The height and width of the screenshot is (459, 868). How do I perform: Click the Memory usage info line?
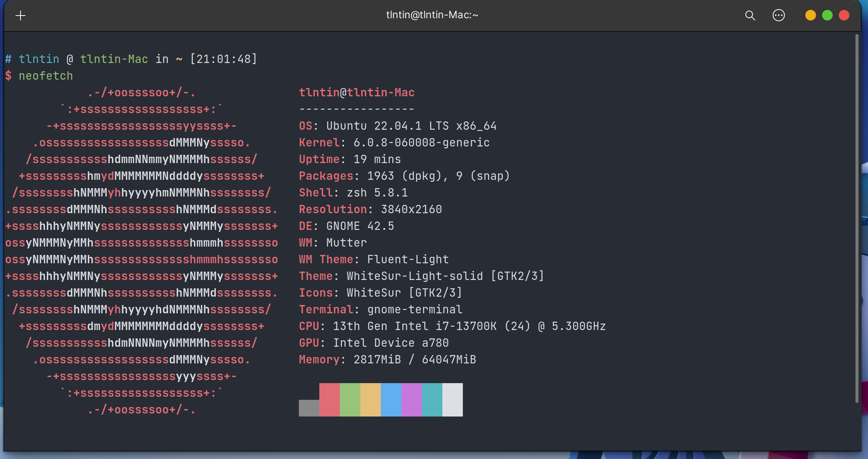[387, 360]
